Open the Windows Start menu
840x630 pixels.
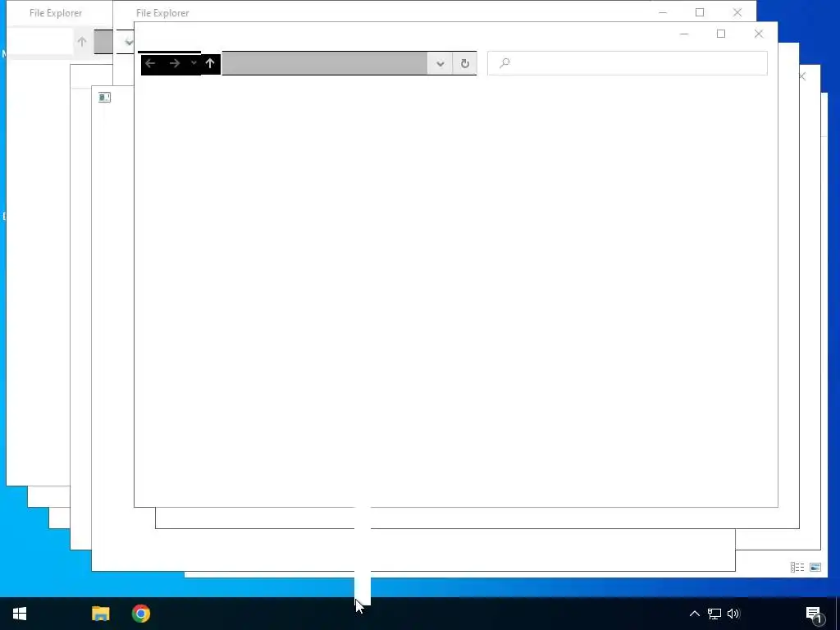[x=20, y=614]
